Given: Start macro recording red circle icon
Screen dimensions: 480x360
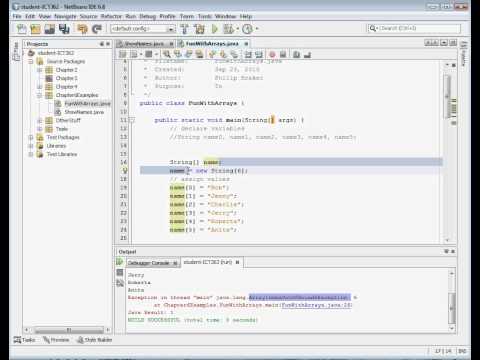Looking at the screenshot, I should pos(272,54).
